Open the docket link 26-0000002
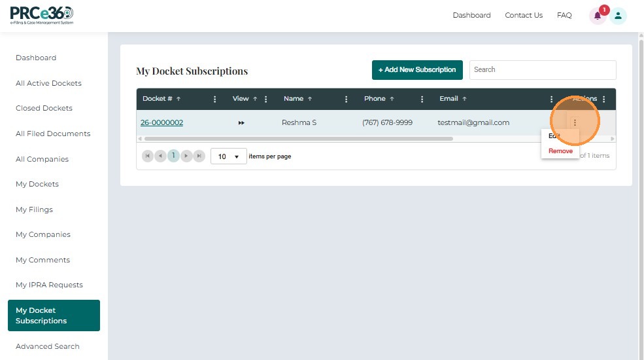Image resolution: width=644 pixels, height=360 pixels. point(162,122)
